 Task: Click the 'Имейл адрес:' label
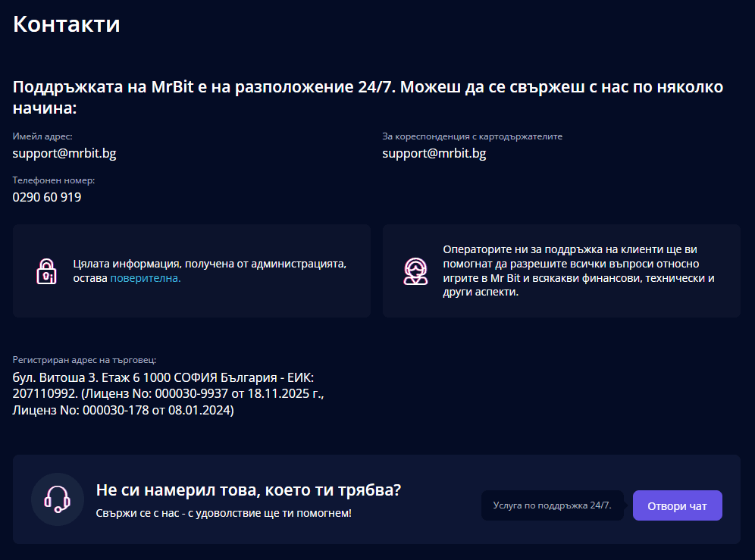click(x=42, y=136)
